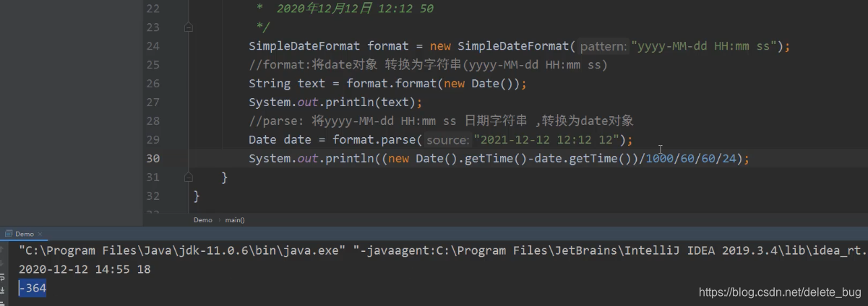The width and height of the screenshot is (868, 306).
Task: Click line number 28 in the gutter
Action: click(x=152, y=121)
